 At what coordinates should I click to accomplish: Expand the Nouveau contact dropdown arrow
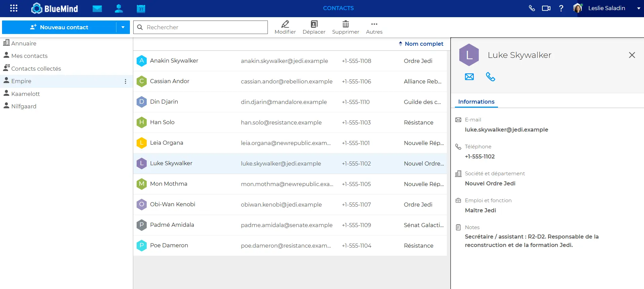point(123,27)
